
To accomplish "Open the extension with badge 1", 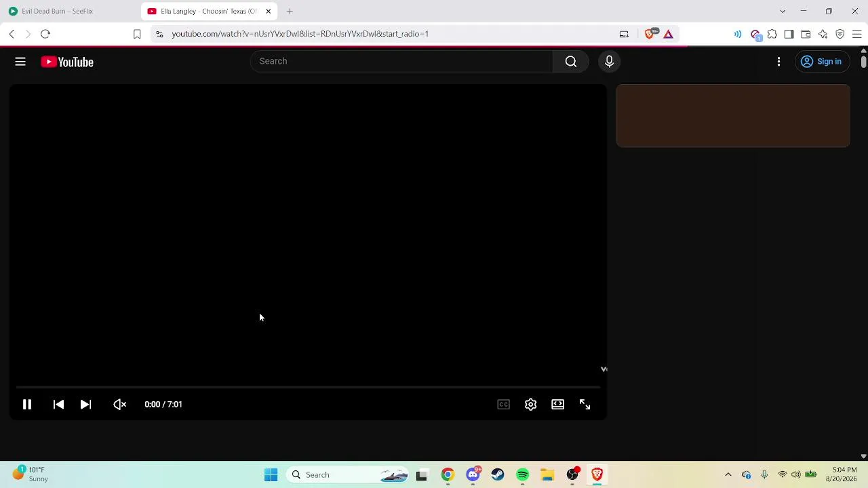I will point(755,35).
